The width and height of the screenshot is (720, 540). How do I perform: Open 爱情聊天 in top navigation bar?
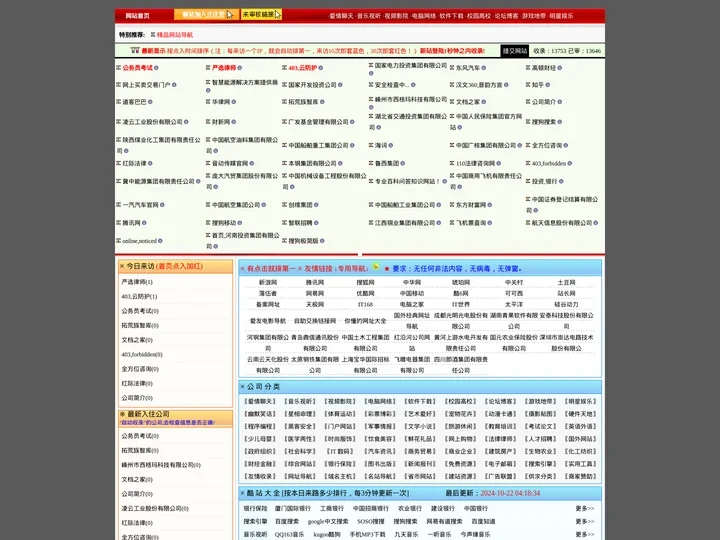(341, 16)
